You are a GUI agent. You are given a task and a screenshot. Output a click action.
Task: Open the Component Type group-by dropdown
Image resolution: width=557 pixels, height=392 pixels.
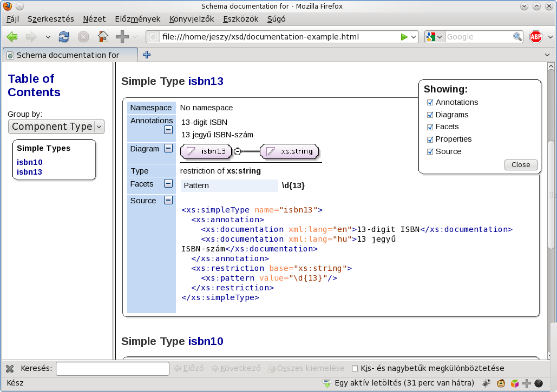click(x=56, y=127)
